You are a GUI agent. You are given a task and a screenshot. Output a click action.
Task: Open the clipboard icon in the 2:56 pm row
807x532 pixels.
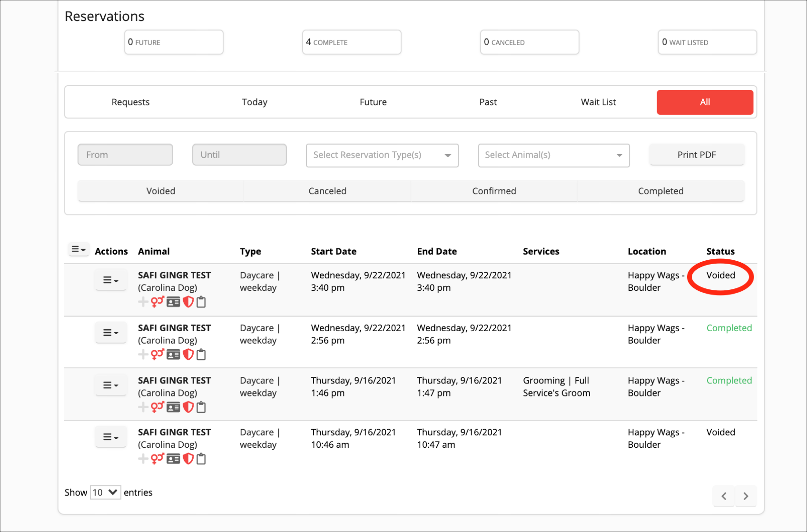tap(201, 355)
